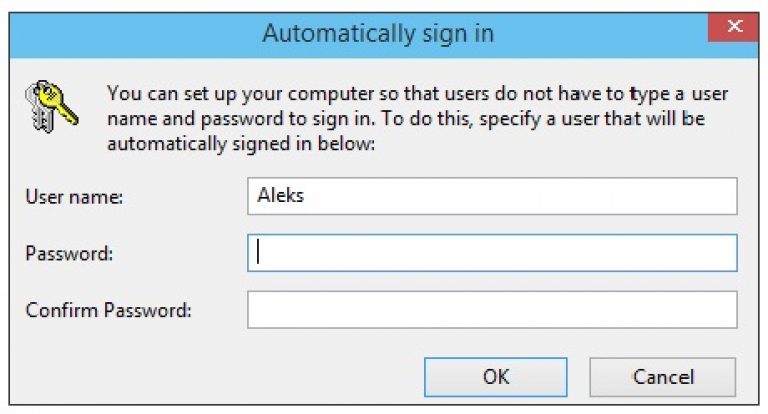Click the "Automatically sign in" title text
The width and height of the screenshot is (768, 414).
[377, 34]
